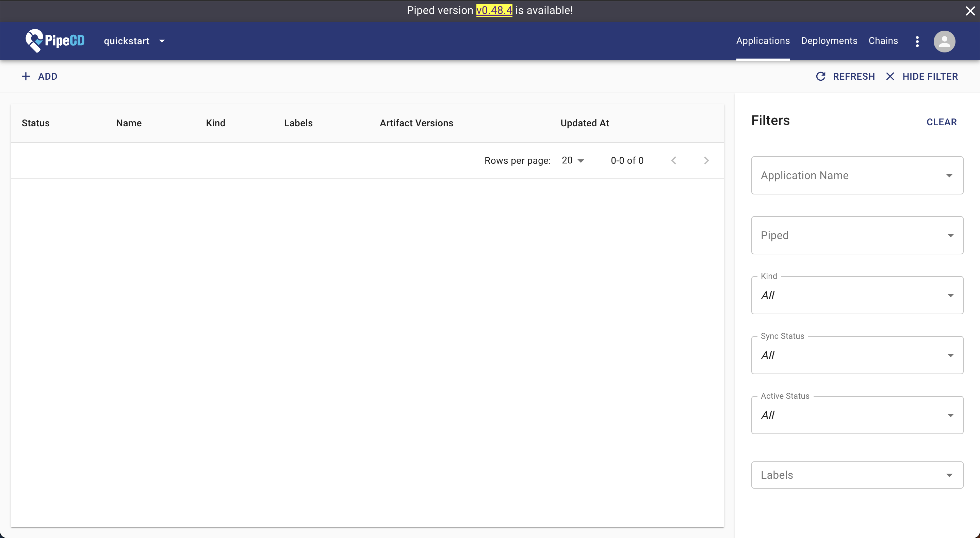
Task: Go to next table page
Action: click(x=706, y=161)
